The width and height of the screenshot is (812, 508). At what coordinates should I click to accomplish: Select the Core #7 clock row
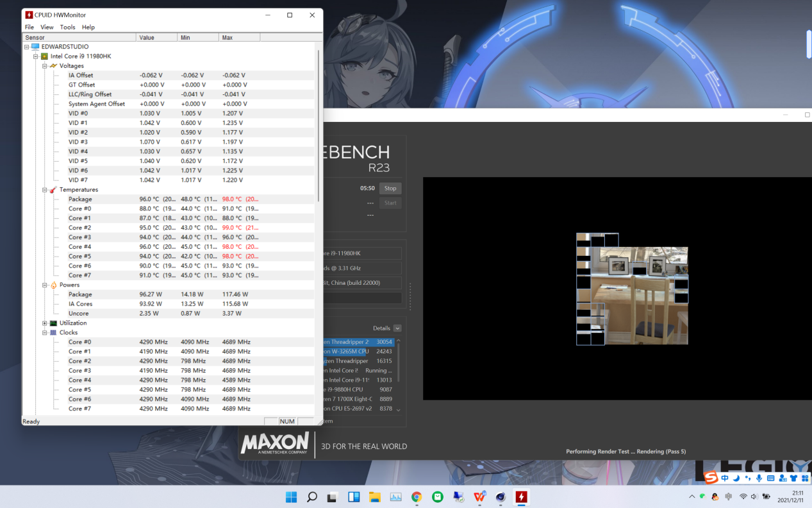click(x=191, y=409)
